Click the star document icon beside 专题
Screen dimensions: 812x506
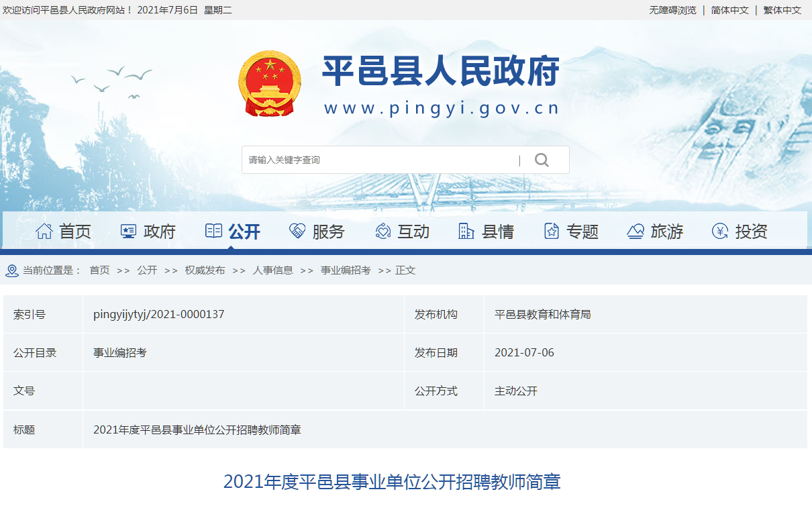coord(551,232)
